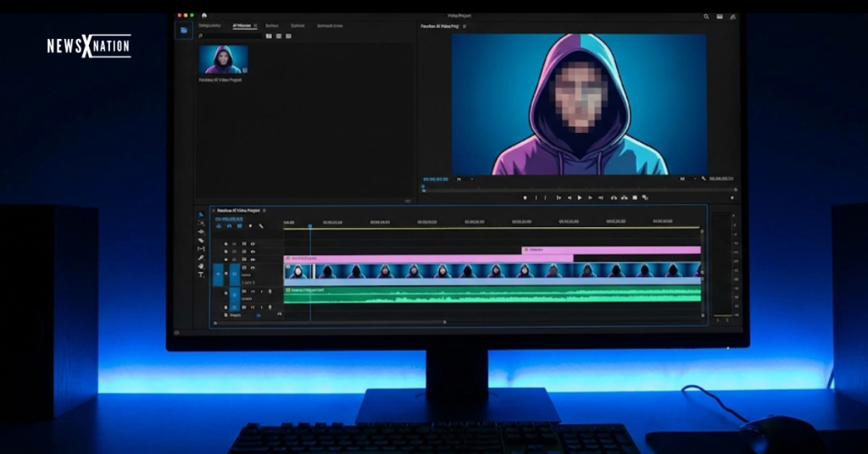
Task: Toggle eye visibility of topmost video track
Action: coord(253,244)
